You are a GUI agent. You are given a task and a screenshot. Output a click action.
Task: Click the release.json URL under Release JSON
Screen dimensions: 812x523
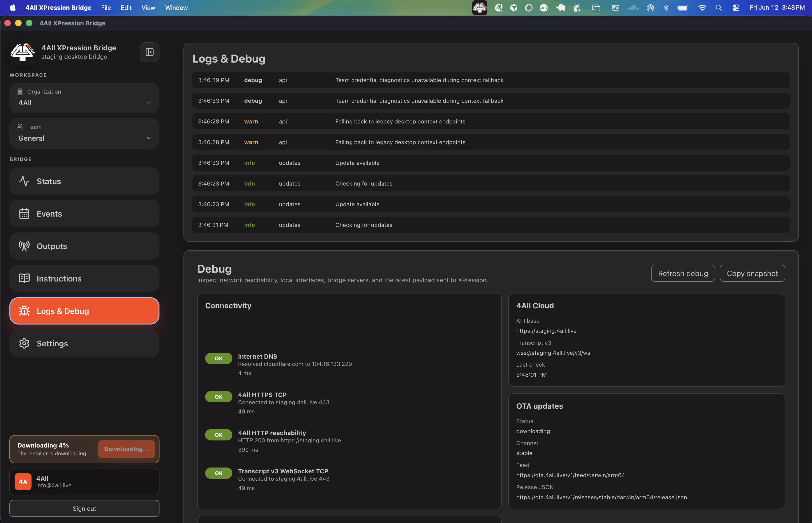pos(601,497)
